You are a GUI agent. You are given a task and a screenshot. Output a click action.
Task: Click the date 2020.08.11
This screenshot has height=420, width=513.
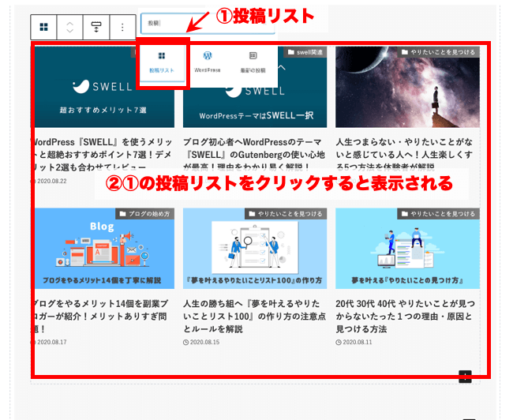[x=358, y=342]
